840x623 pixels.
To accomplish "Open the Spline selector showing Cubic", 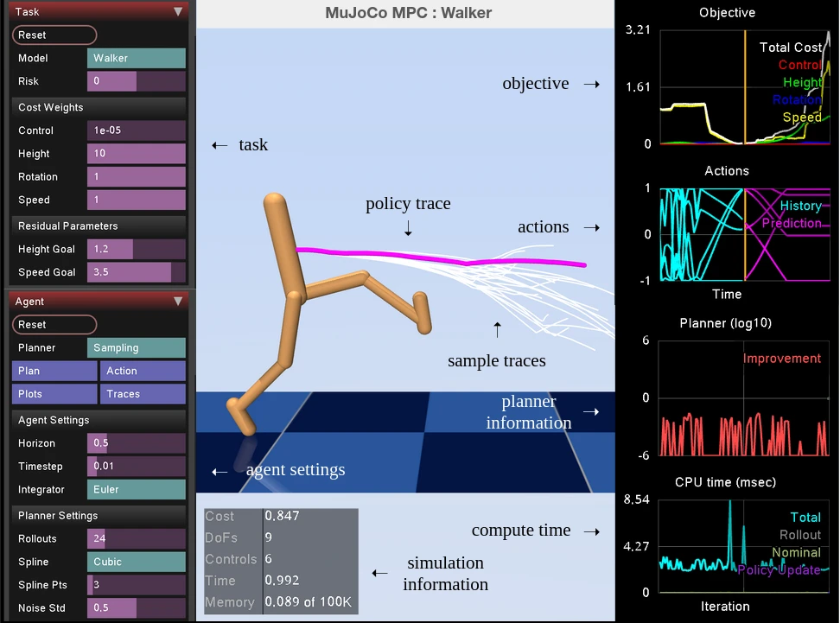I will click(137, 562).
